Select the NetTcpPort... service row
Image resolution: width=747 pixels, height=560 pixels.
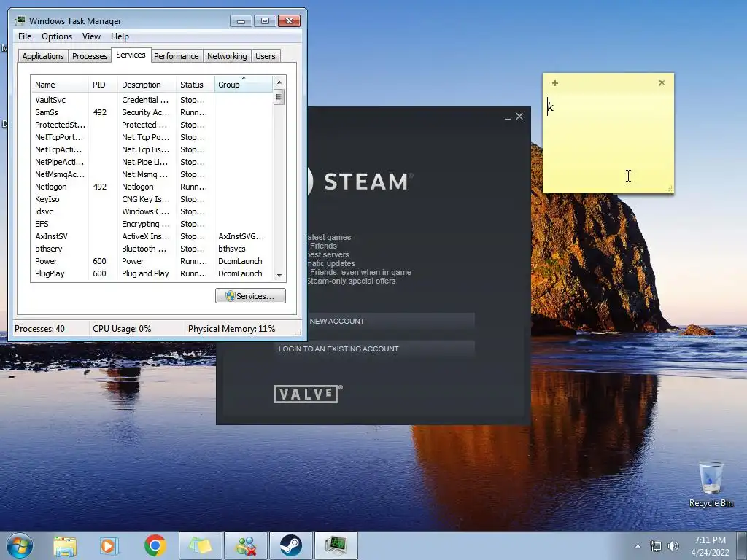pyautogui.click(x=152, y=137)
